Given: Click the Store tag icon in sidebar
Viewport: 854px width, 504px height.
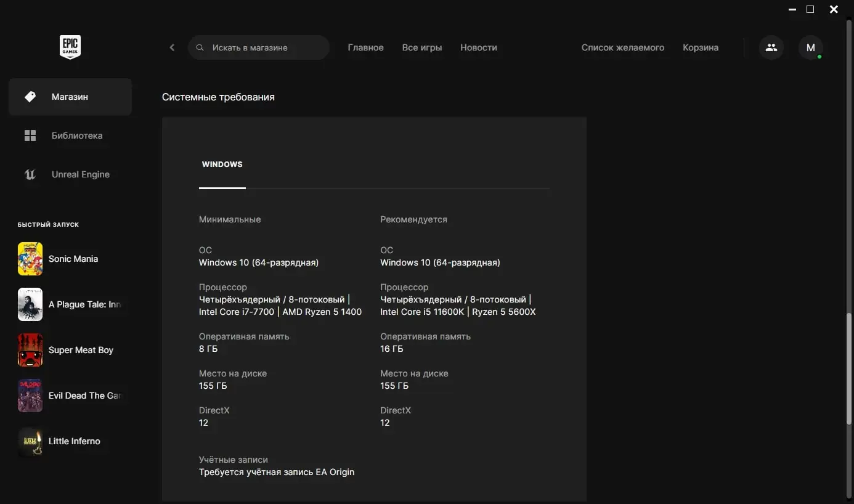Looking at the screenshot, I should coord(30,97).
